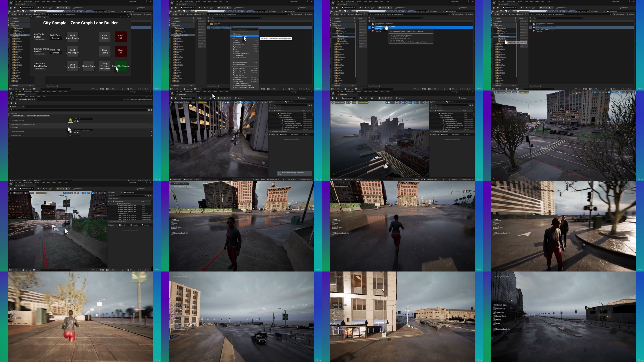Viewport: 644px width, 362px height.
Task: Click Stop icon in Zone Graph Lane Builder screenshot
Action: pos(64,8)
